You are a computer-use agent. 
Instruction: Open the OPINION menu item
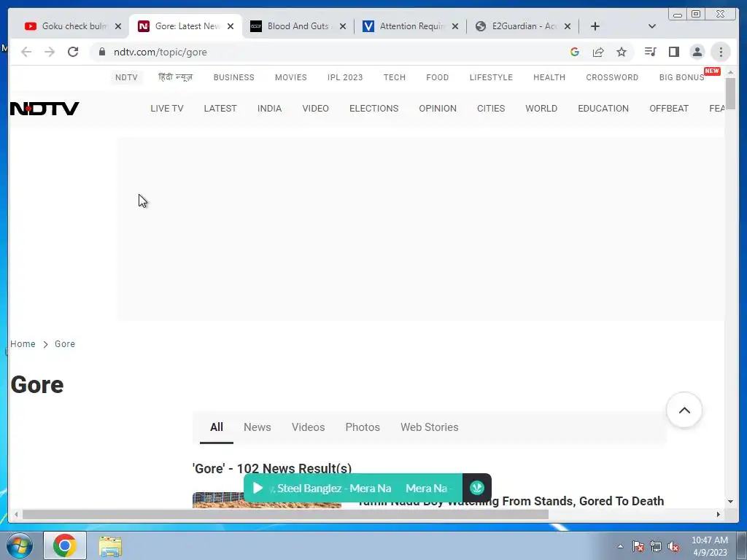(438, 109)
